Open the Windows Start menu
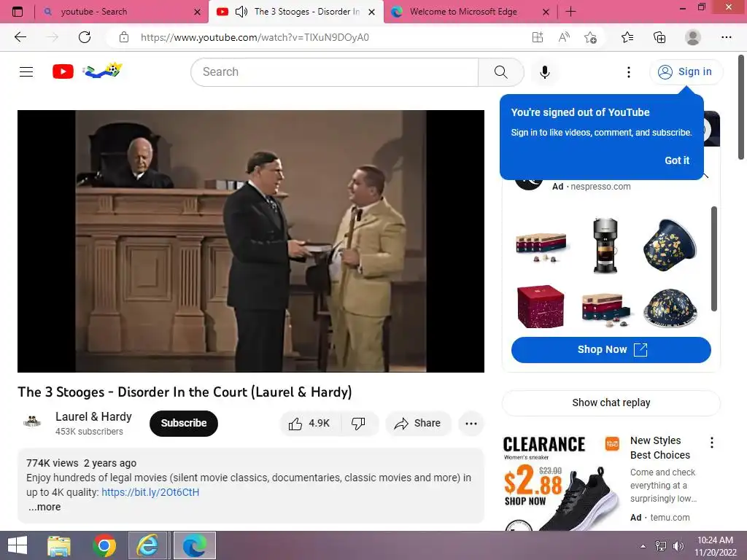 click(x=18, y=545)
